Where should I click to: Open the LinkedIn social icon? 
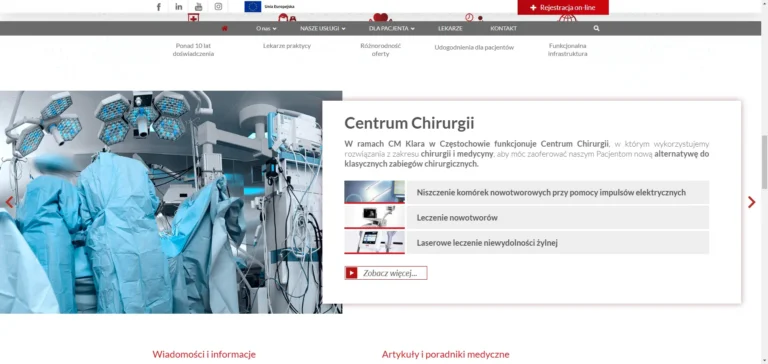179,7
